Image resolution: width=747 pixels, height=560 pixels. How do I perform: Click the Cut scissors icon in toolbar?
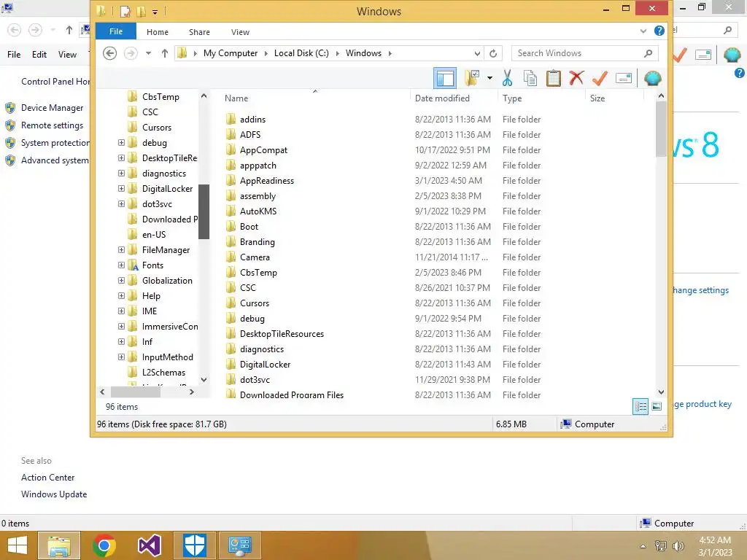507,78
